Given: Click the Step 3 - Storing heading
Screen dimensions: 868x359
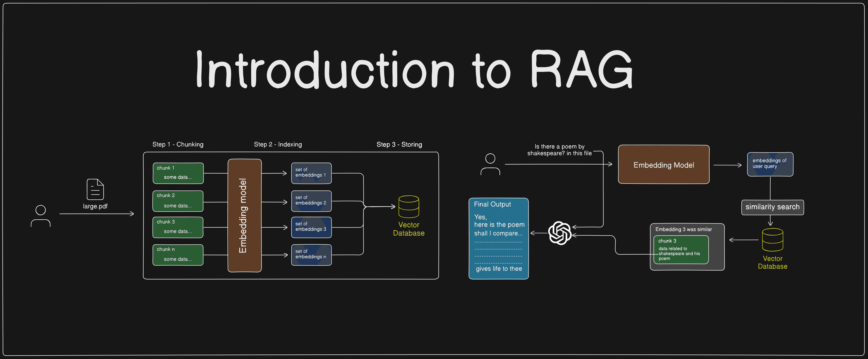Looking at the screenshot, I should 399,144.
